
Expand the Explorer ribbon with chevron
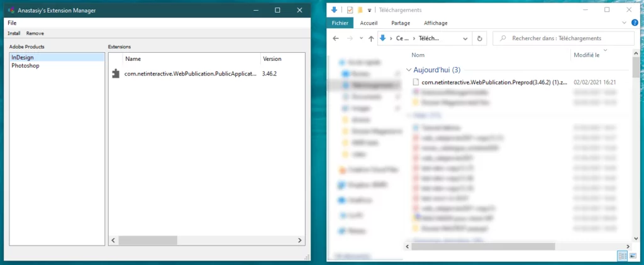pos(625,23)
